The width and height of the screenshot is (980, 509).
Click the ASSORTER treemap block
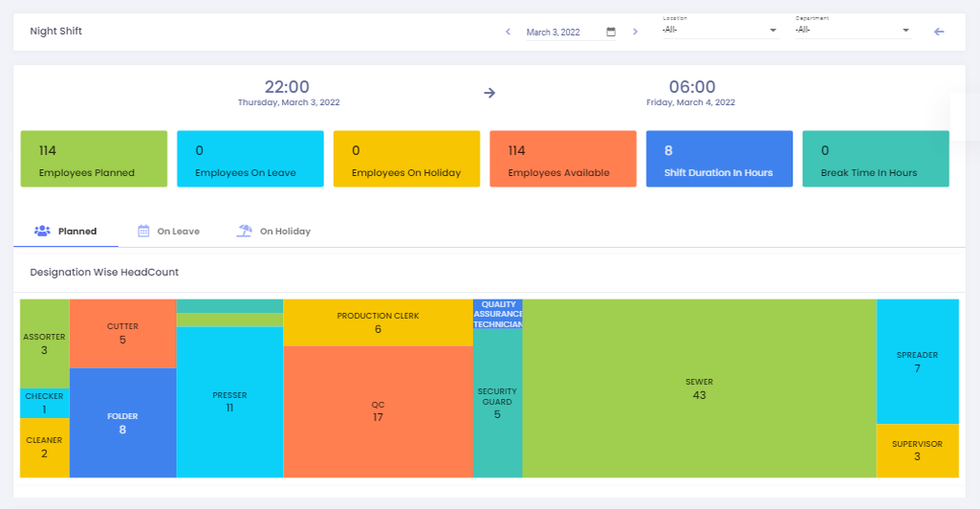pos(44,343)
